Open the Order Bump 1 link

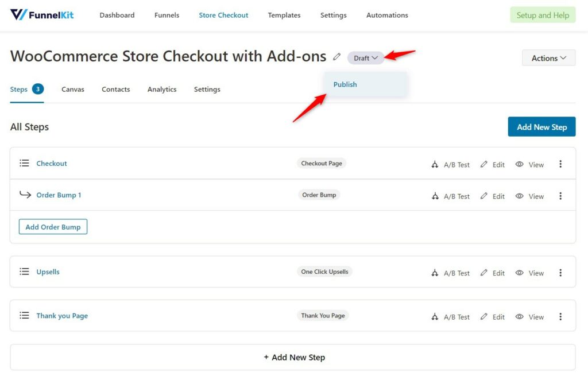pos(59,195)
